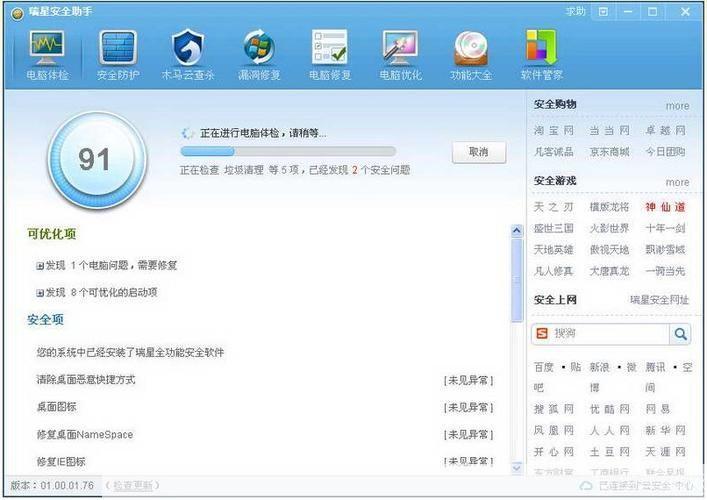Open the 淘宝网 shopping link
Screen dimensions: 707x500
[x=554, y=131]
